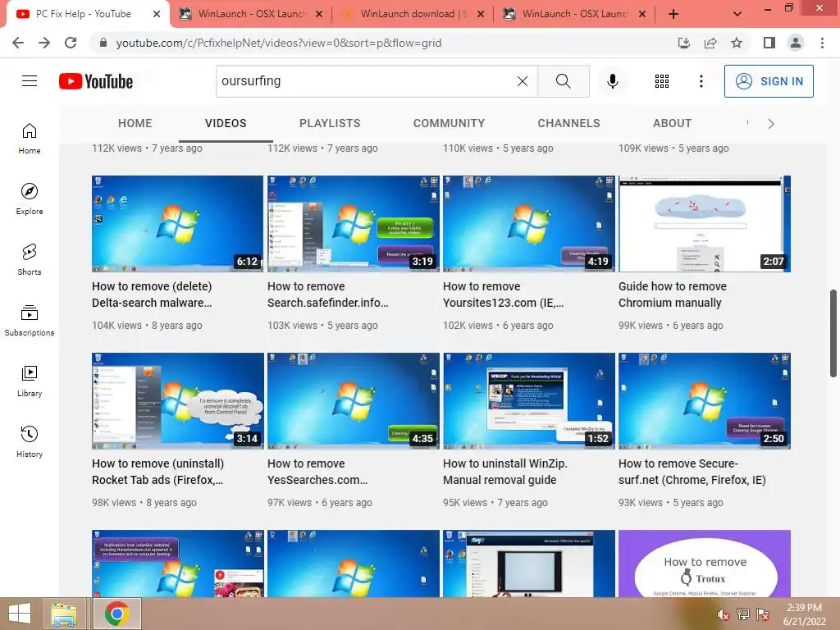This screenshot has height=630, width=840.
Task: Toggle the Chrome side panel icon
Action: [769, 43]
